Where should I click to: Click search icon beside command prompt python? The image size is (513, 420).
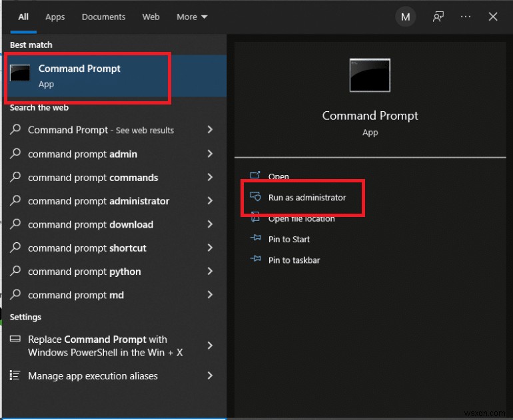click(x=15, y=271)
